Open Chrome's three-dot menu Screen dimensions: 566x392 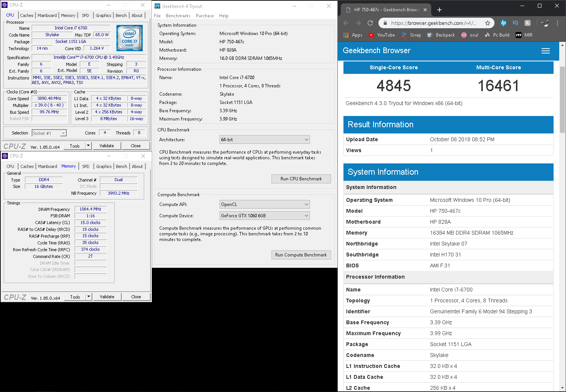click(x=557, y=23)
